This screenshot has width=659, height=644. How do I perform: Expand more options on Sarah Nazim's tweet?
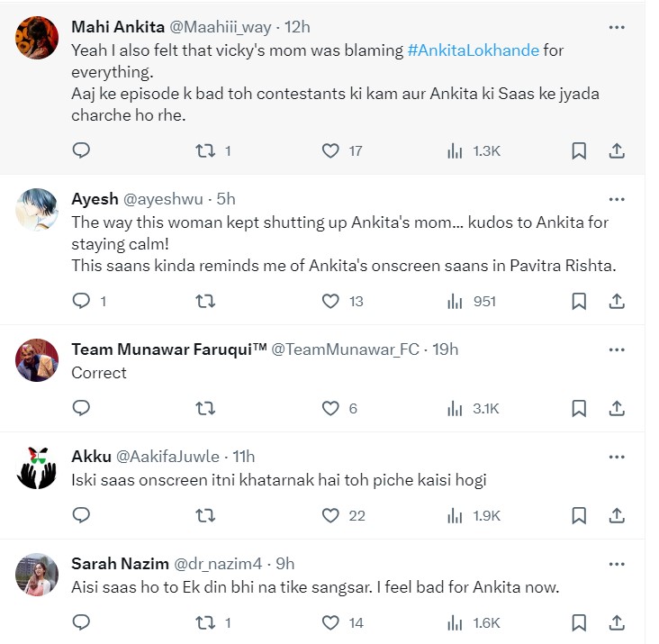tap(617, 563)
